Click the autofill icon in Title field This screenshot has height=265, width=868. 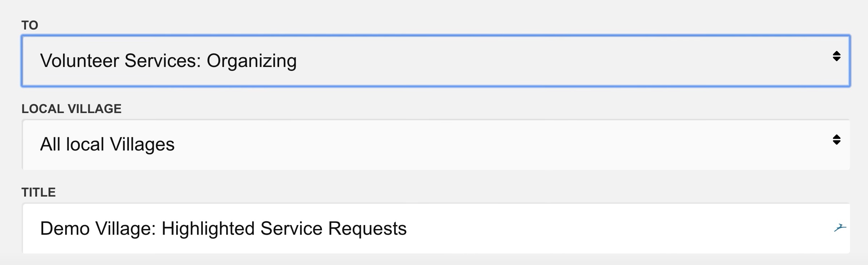pos(840,228)
